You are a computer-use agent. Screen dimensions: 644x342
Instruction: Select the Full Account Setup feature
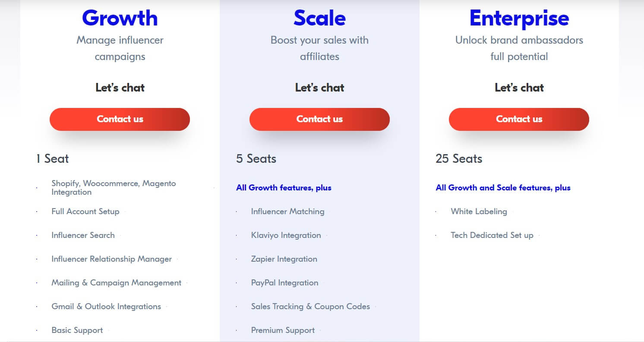85,212
